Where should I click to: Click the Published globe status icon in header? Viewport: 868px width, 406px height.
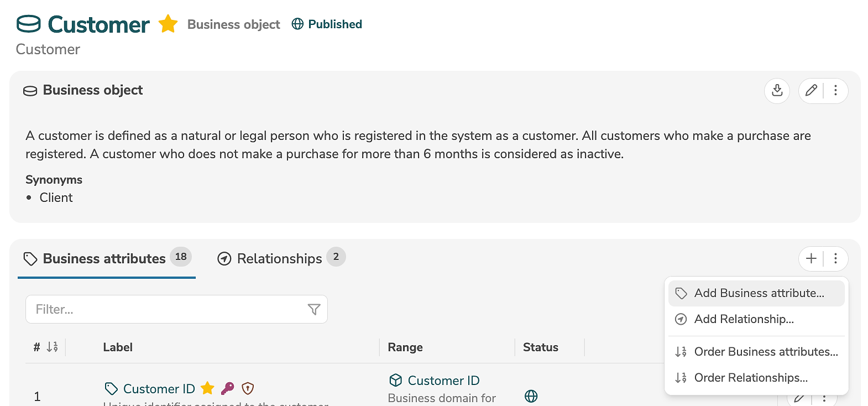click(297, 24)
